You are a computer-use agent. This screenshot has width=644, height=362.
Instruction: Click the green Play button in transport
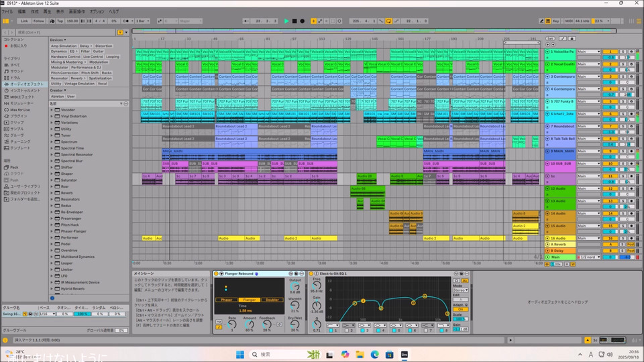pos(286,21)
